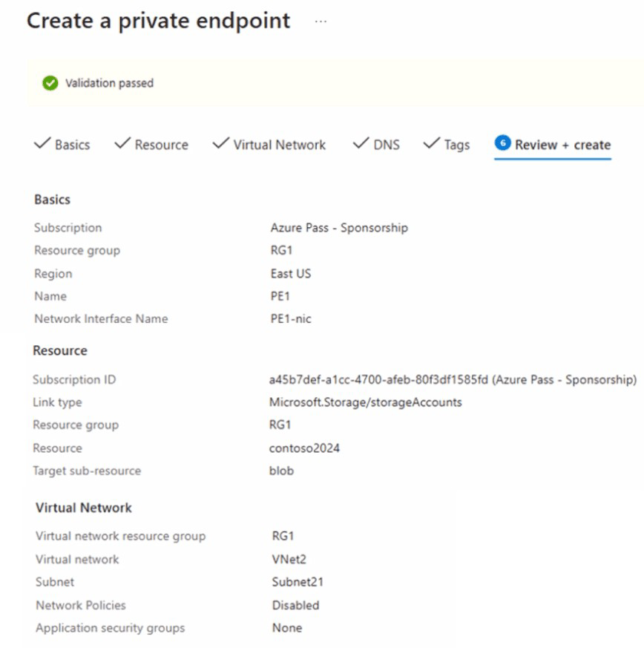The width and height of the screenshot is (644, 648).
Task: Open the ellipsis menu beside the title
Action: point(321,22)
